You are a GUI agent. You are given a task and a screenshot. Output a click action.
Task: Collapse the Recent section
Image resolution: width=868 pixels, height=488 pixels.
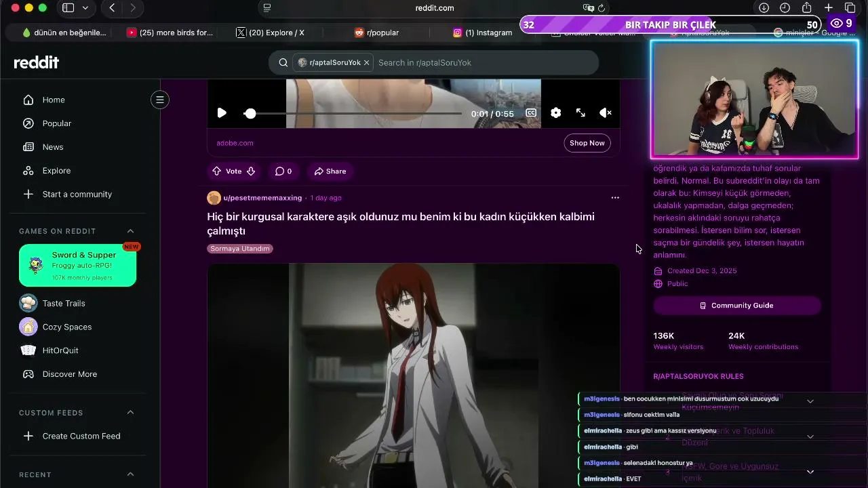tap(131, 474)
